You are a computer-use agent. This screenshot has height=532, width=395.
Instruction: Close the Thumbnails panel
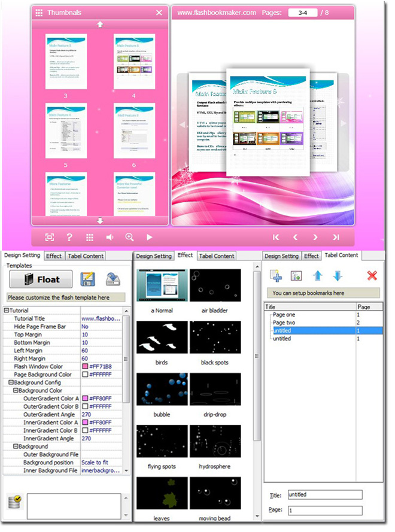[x=159, y=13]
